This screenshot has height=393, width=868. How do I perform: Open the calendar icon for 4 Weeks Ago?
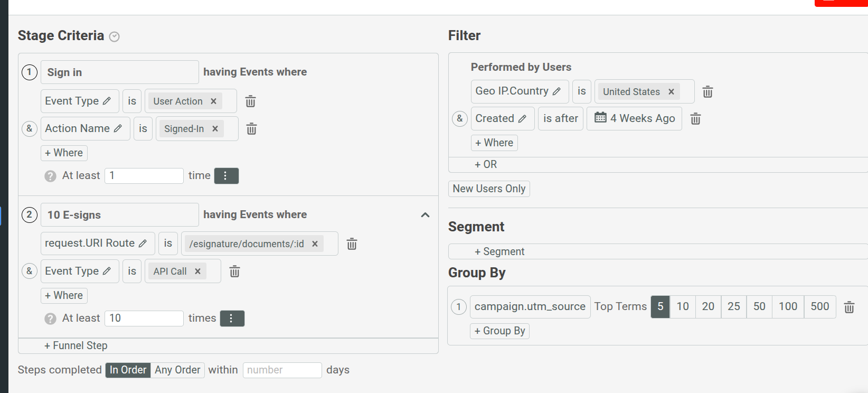(600, 117)
